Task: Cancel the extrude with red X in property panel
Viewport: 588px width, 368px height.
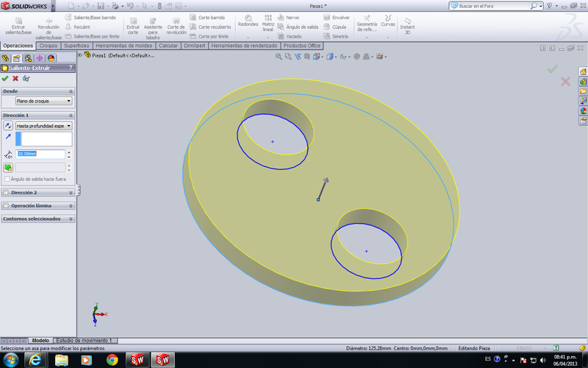Action: coord(15,78)
